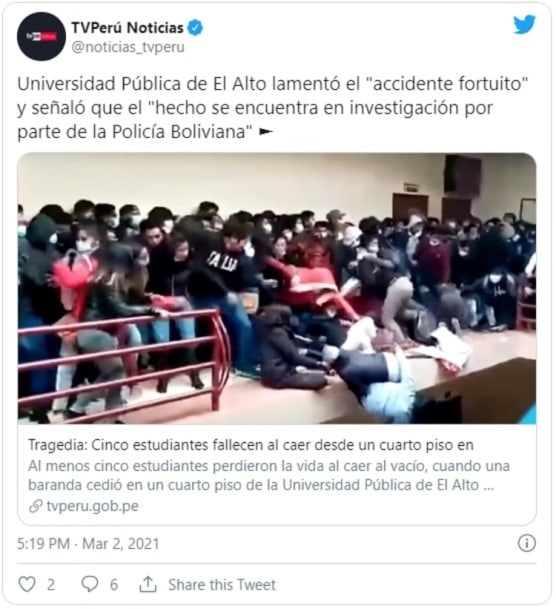Open the @noticias_tvperu handle
Image resolution: width=556 pixels, height=609 pixels.
128,47
